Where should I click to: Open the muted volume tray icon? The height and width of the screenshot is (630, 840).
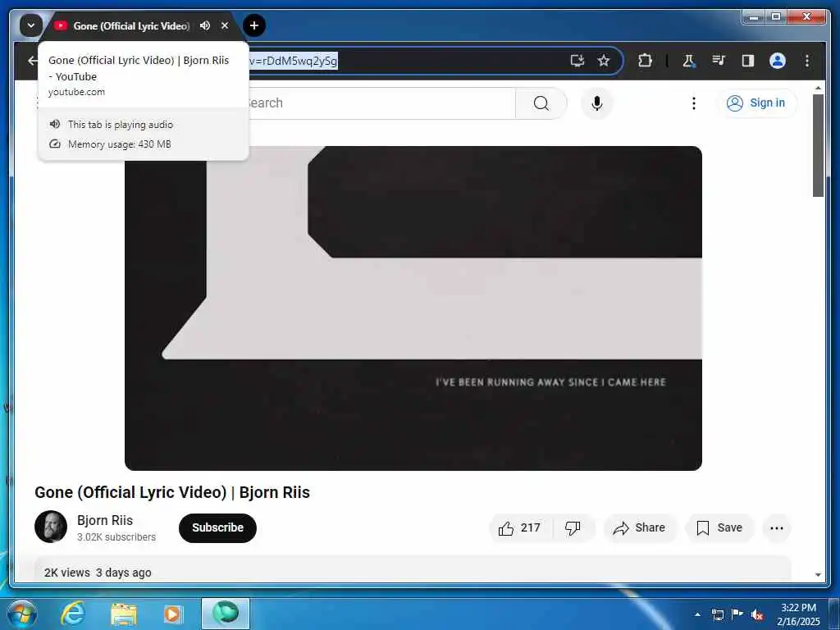pyautogui.click(x=757, y=614)
